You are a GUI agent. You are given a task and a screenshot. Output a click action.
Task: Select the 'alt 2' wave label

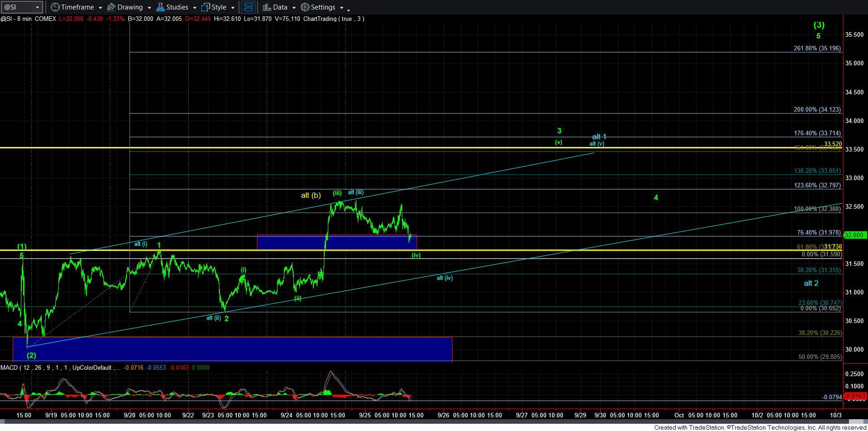pyautogui.click(x=811, y=283)
